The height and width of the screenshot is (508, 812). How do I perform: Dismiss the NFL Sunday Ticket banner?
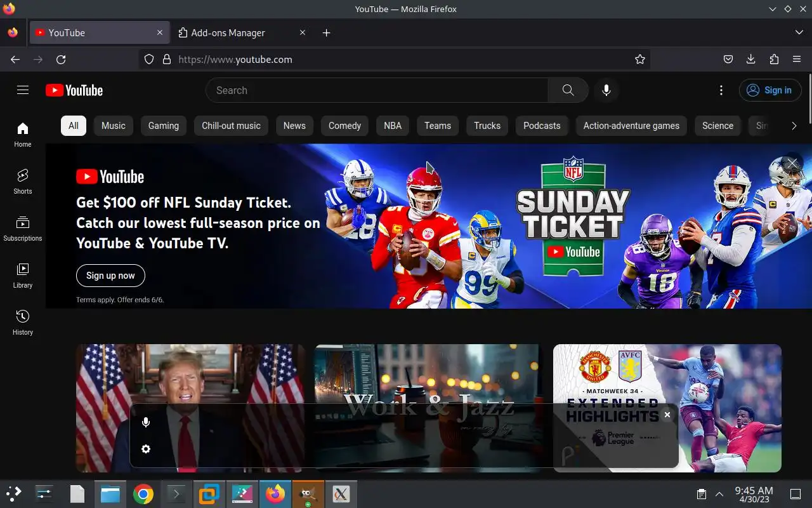point(792,164)
